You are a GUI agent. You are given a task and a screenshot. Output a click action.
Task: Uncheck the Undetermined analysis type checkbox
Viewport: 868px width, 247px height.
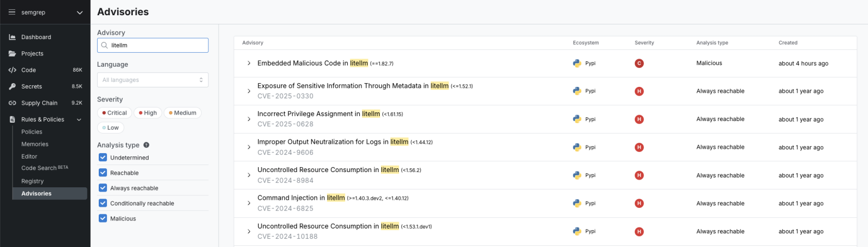click(x=103, y=157)
